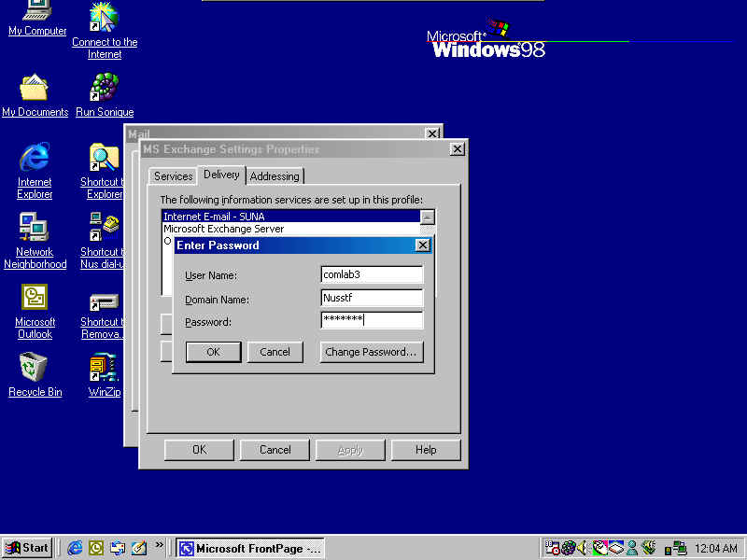This screenshot has height=560, width=747.
Task: Select the Delivery tab
Action: coord(221,175)
